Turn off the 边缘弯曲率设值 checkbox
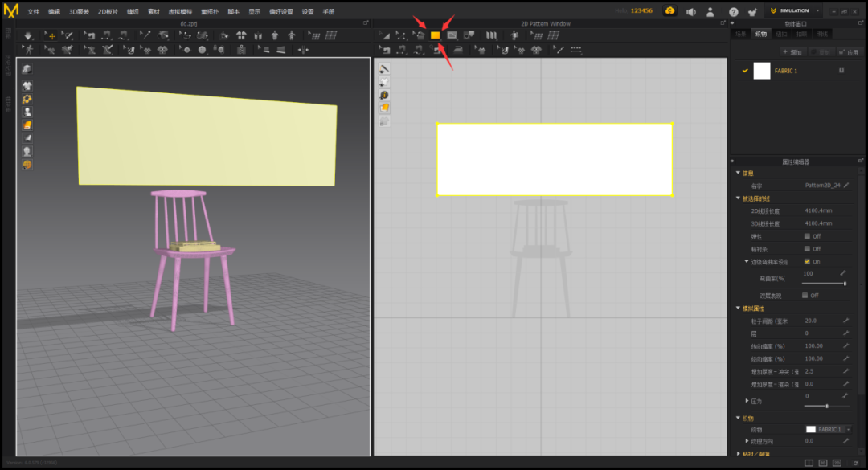The width and height of the screenshot is (868, 470). [807, 262]
